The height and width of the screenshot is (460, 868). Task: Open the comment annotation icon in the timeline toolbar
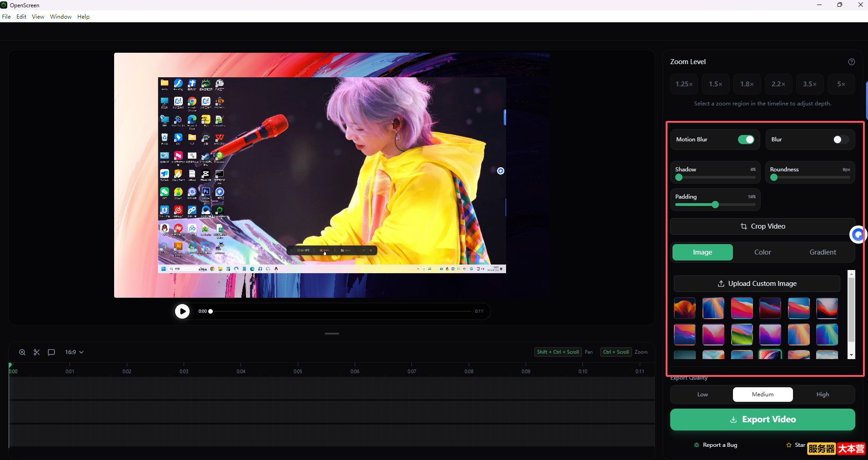pos(51,352)
